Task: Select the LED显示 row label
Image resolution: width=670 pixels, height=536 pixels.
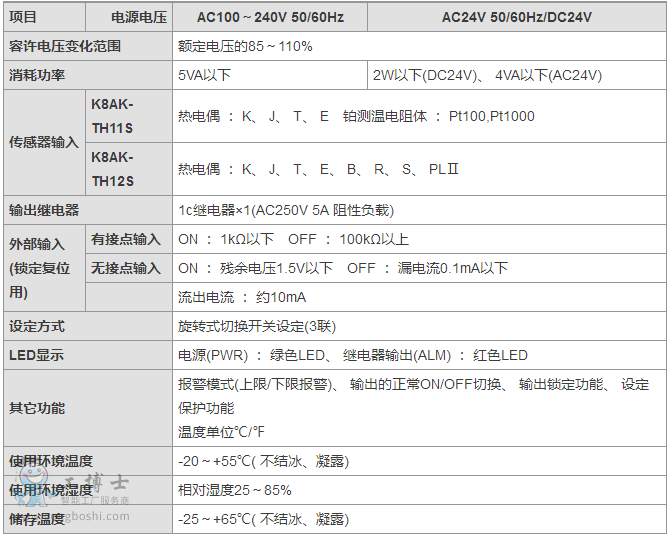Action: [37, 355]
